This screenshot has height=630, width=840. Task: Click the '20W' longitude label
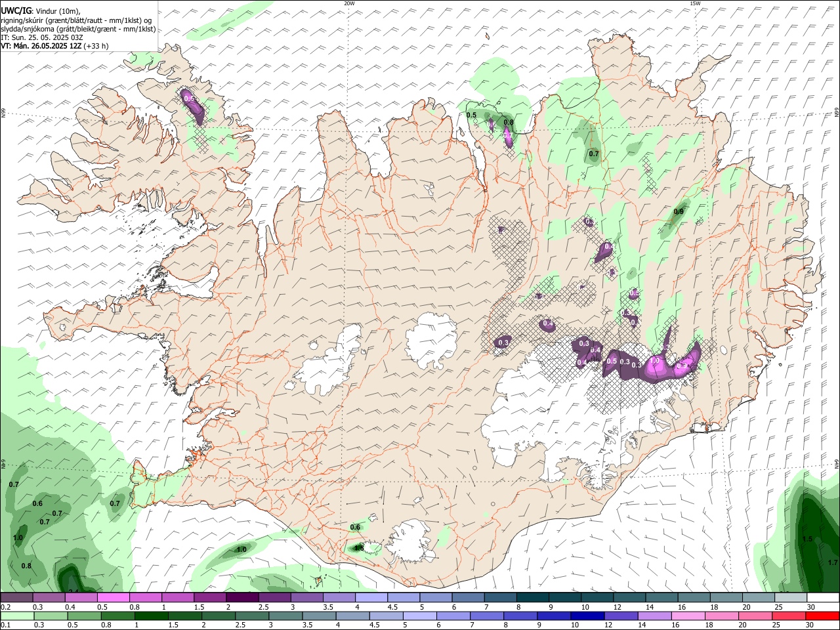[x=349, y=3]
